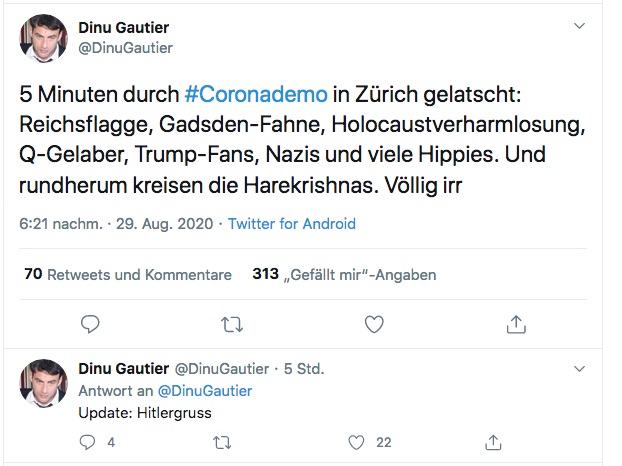This screenshot has height=466, width=622.
Task: Retweet the 'Update: Hitlergruss' reply
Action: [x=223, y=441]
